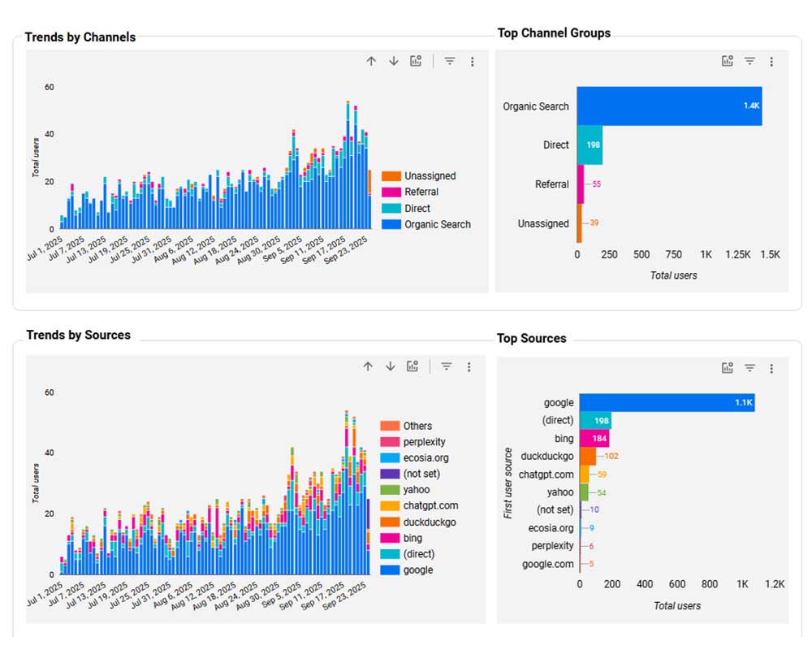The height and width of the screenshot is (650, 812).
Task: Click the pink Referral legend swatch
Action: point(391,192)
